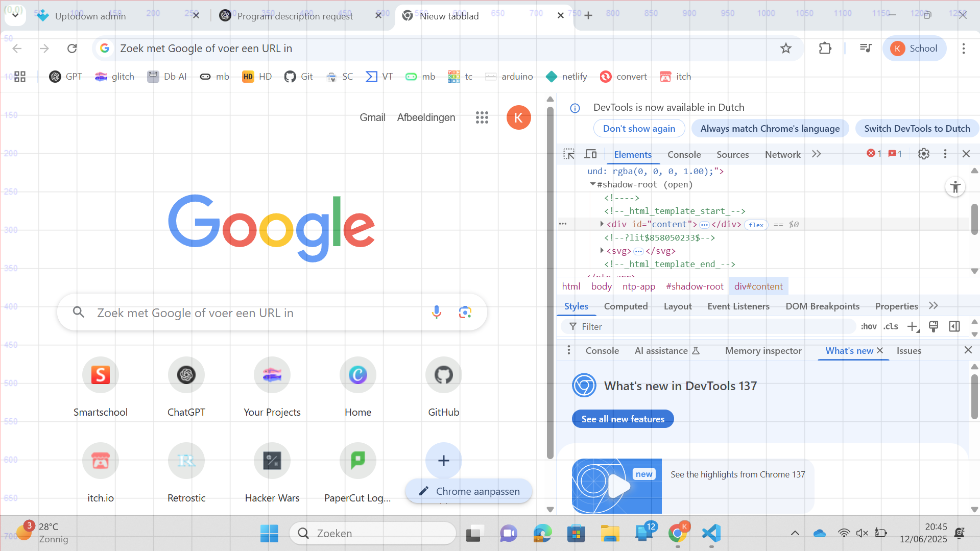Show more DevTools panels with the chevron
Screen dimensions: 980x551
pyautogui.click(x=817, y=154)
